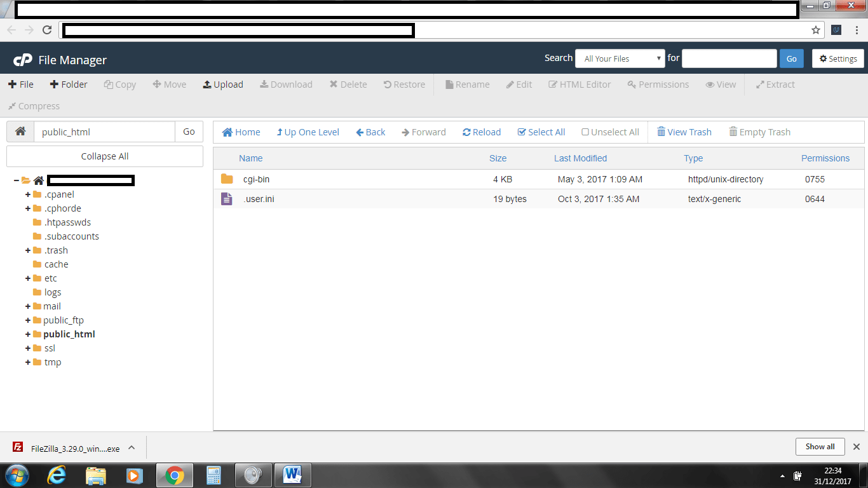Expand the mail folder in tree
This screenshot has height=488, width=868.
(x=28, y=306)
